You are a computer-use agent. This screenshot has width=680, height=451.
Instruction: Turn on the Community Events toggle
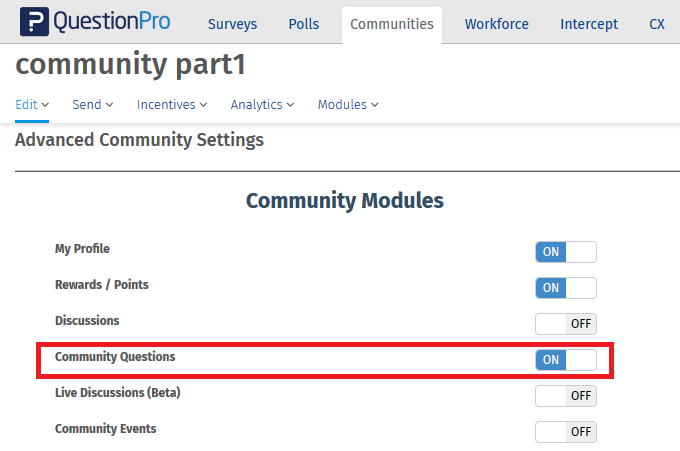pyautogui.click(x=565, y=432)
